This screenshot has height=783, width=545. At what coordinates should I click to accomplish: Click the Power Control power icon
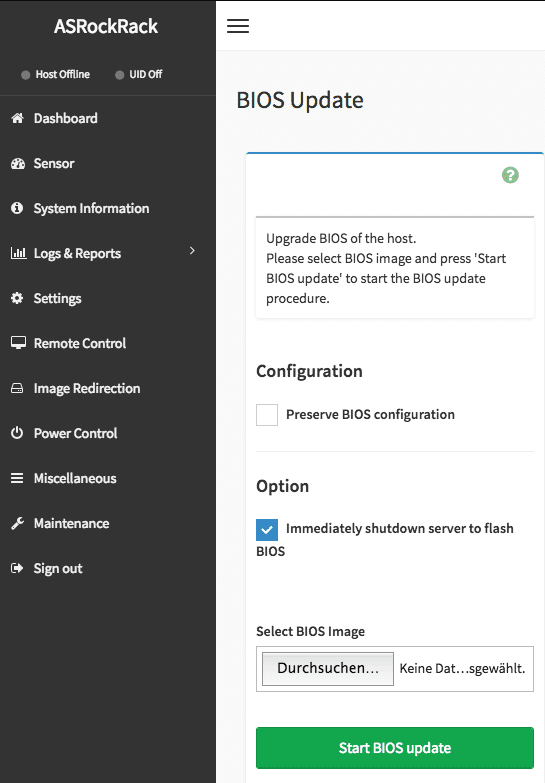point(17,433)
